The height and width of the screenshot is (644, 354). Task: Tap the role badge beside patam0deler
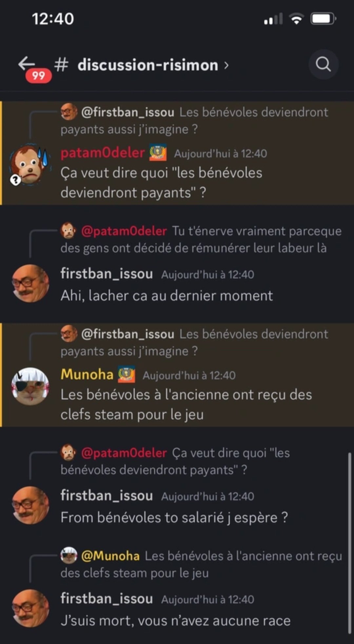click(158, 153)
